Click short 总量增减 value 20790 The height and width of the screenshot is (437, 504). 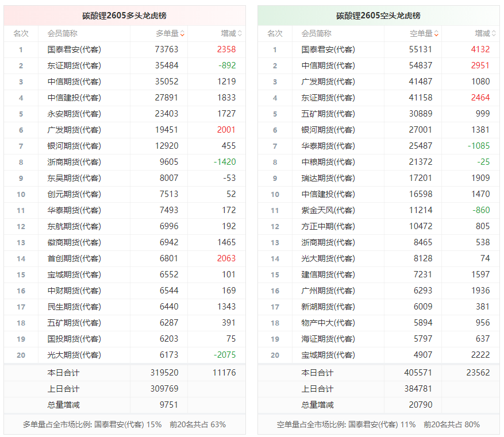pyautogui.click(x=421, y=405)
